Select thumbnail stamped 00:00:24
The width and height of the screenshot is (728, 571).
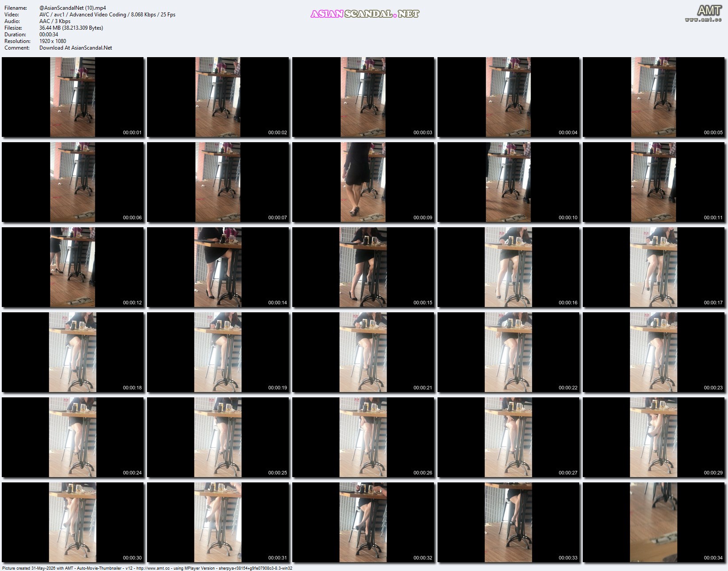[x=73, y=437]
